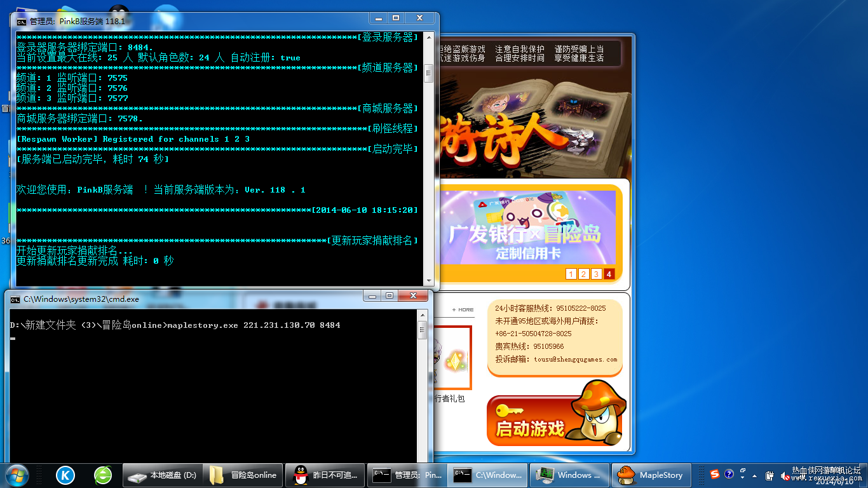Select banner slide 2
868x488 pixels.
[583, 274]
